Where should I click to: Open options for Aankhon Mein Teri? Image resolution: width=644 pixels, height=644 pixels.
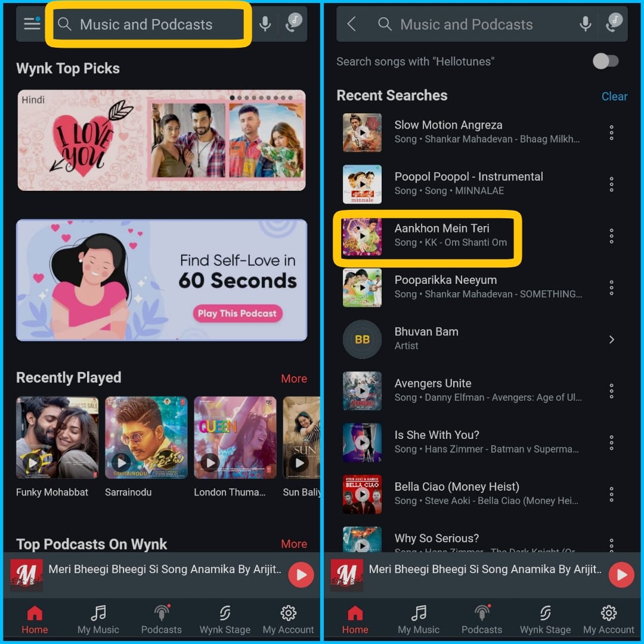611,236
